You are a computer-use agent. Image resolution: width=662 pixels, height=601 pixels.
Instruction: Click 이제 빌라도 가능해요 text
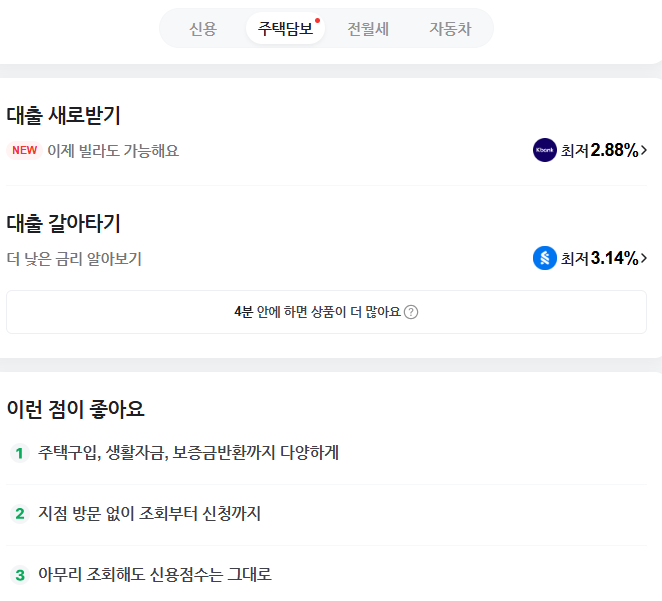click(x=113, y=150)
